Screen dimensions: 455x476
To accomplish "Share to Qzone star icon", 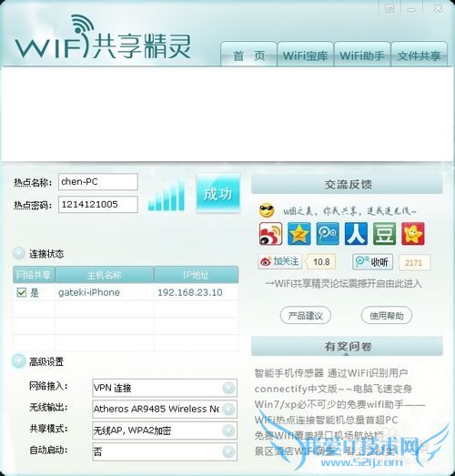I will coord(299,233).
